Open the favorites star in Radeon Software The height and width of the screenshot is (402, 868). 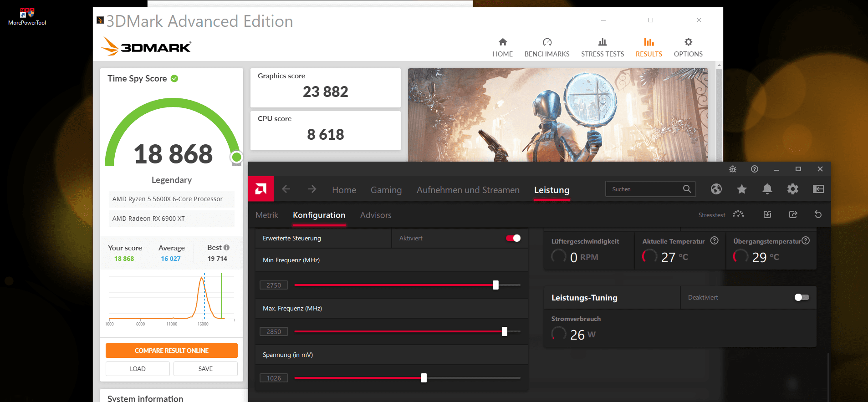point(742,189)
